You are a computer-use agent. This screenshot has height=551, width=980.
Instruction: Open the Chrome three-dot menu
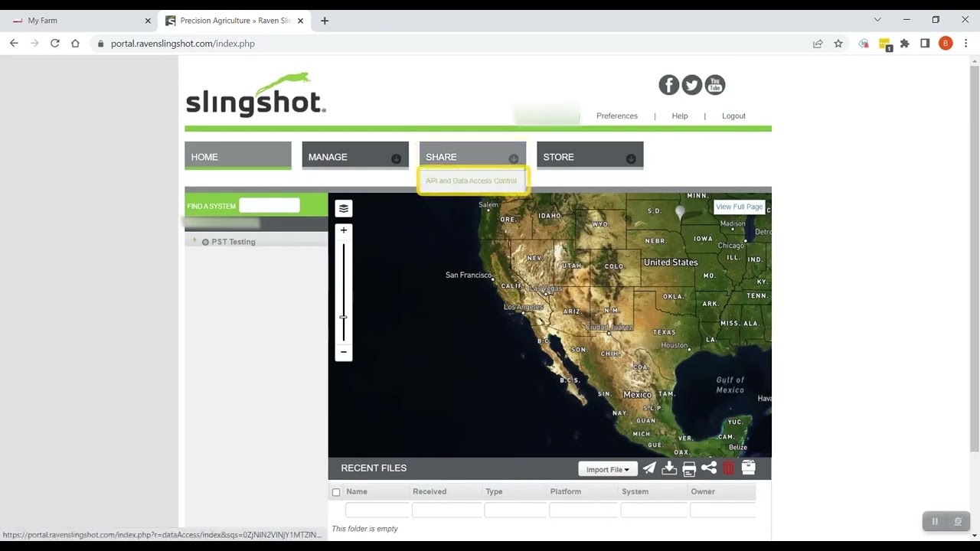(966, 44)
